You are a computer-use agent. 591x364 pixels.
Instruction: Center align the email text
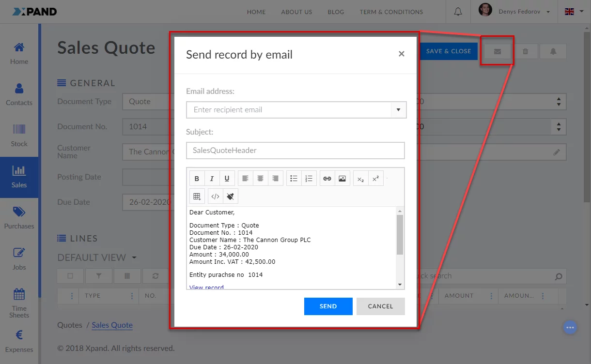(x=260, y=179)
